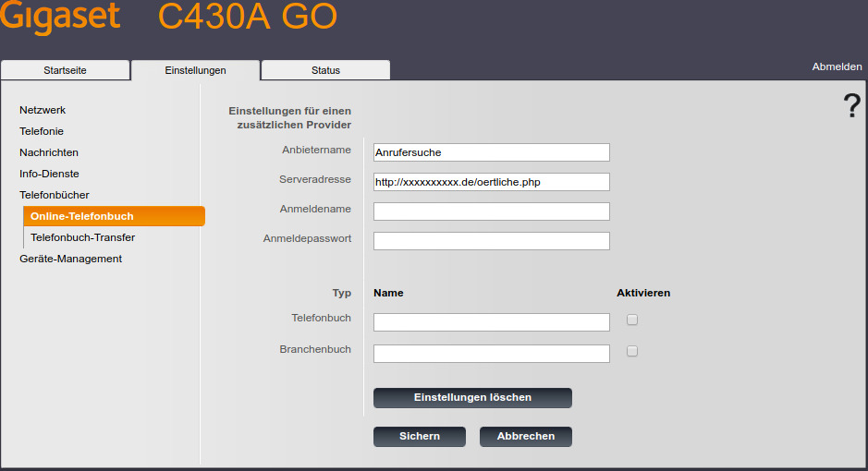Expand the Netzwerk menu section
This screenshot has width=868, height=471.
pos(43,110)
